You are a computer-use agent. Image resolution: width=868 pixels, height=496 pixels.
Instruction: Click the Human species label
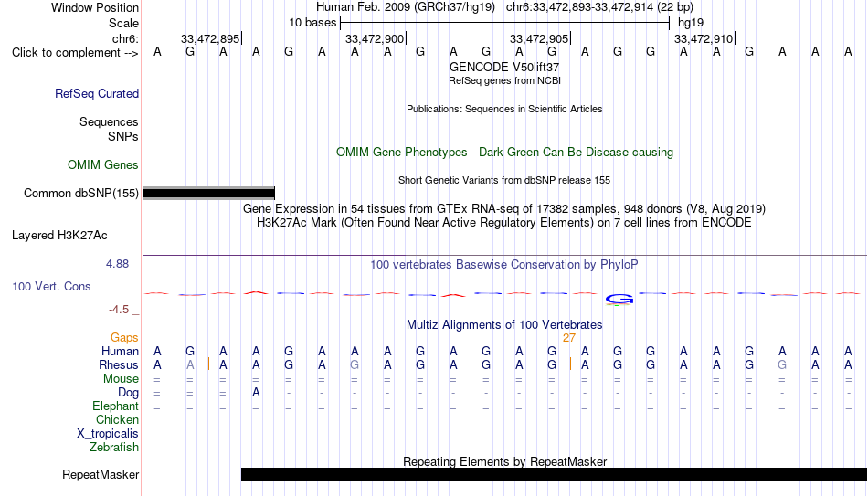(120, 352)
